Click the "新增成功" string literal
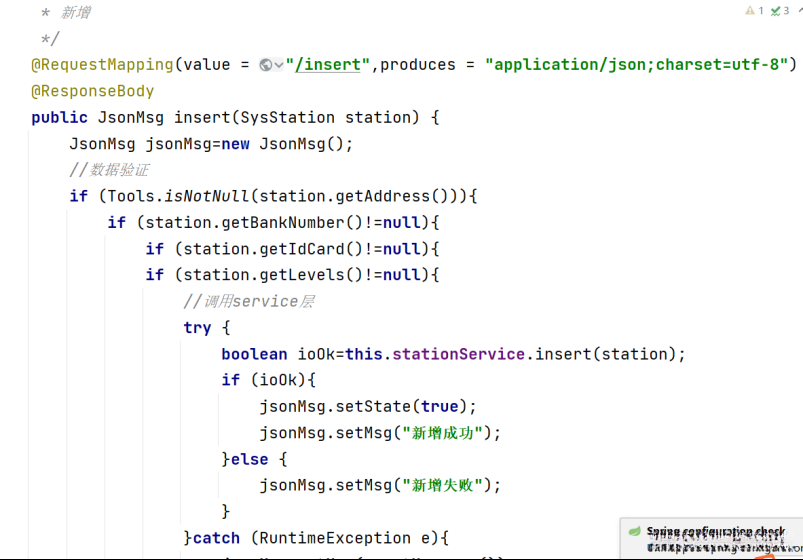Image resolution: width=803 pixels, height=560 pixels. [443, 433]
